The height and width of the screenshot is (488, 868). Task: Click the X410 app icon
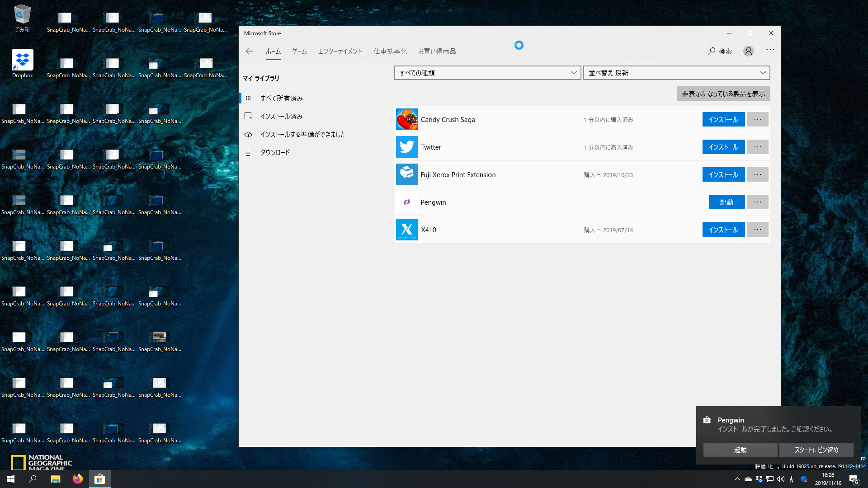pos(406,230)
